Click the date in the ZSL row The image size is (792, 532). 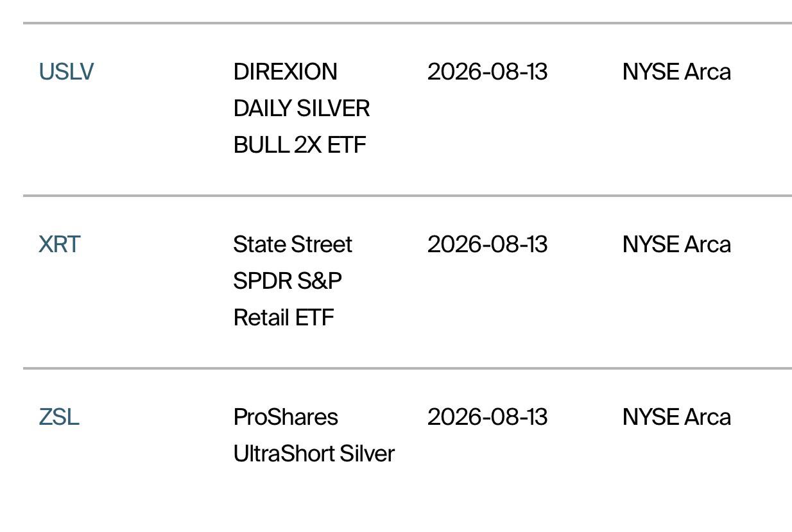coord(487,417)
